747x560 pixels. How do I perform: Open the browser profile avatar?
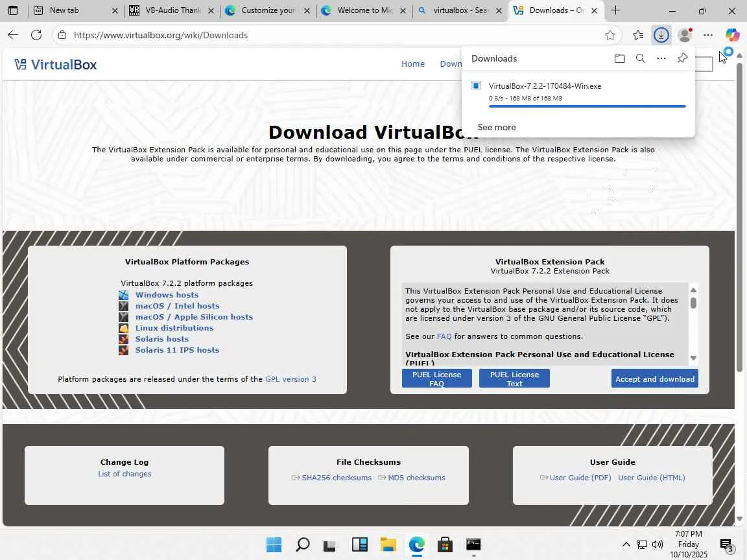coord(685,35)
